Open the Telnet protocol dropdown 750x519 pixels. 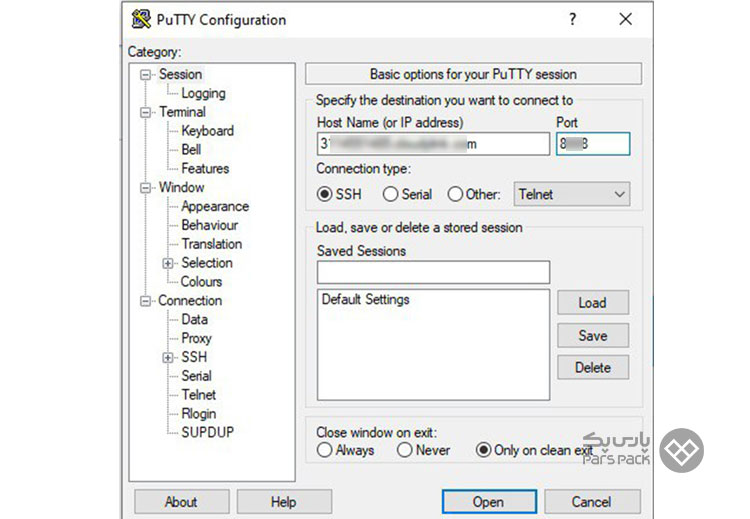(x=572, y=194)
